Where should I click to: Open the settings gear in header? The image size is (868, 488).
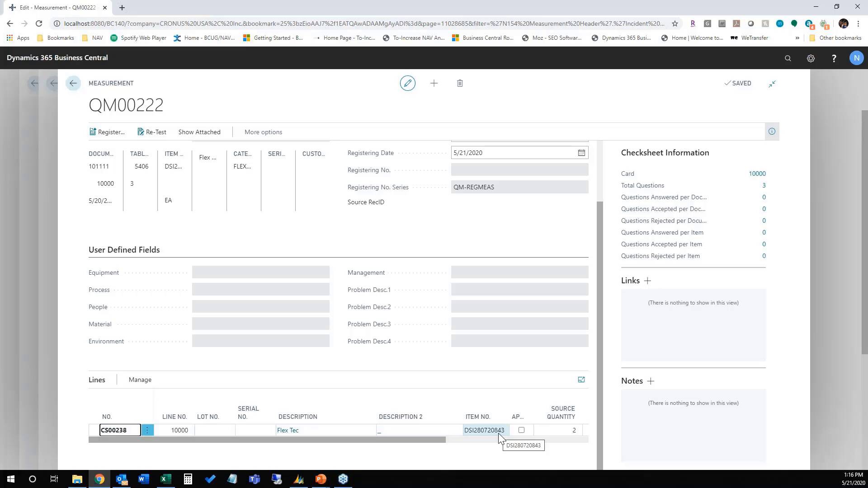[x=811, y=58]
